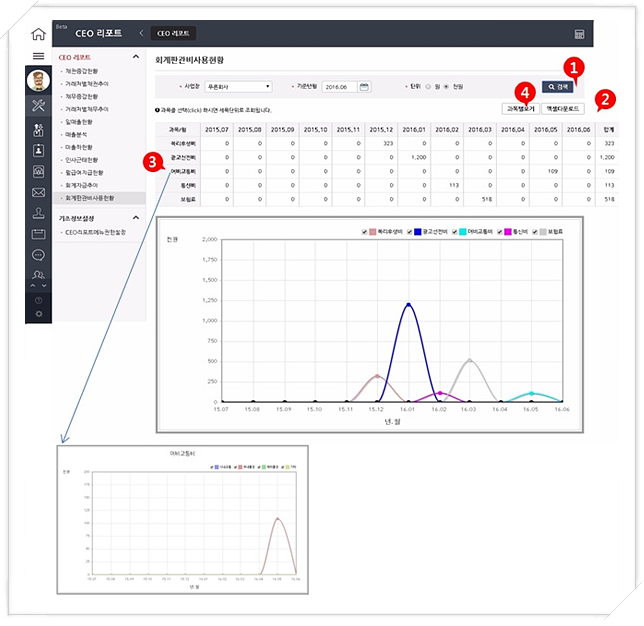Click the user profile avatar
Image resolution: width=644 pixels, height=626 pixels.
(38, 81)
